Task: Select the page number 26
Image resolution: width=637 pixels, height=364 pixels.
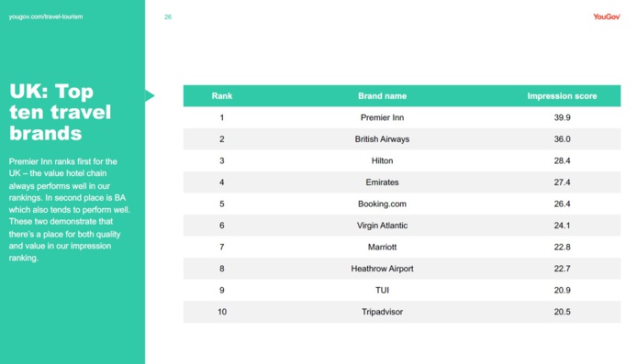Action: 168,17
